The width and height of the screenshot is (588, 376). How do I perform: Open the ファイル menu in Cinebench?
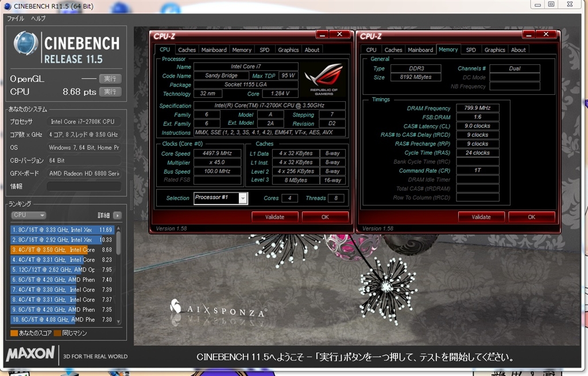pos(16,18)
